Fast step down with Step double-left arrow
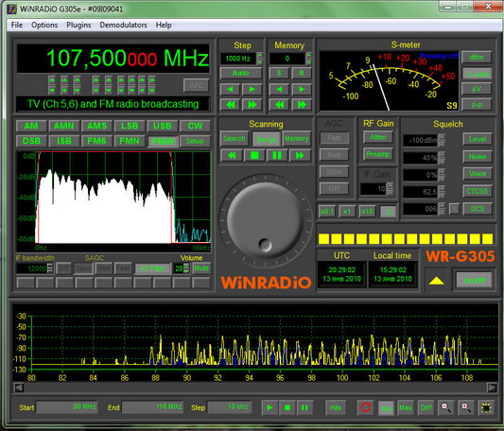504x431 pixels. 230,105
